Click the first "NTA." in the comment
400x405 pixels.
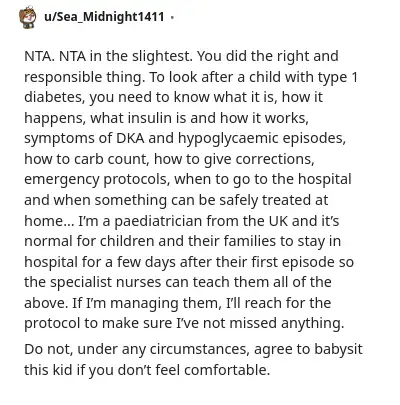tap(39, 56)
